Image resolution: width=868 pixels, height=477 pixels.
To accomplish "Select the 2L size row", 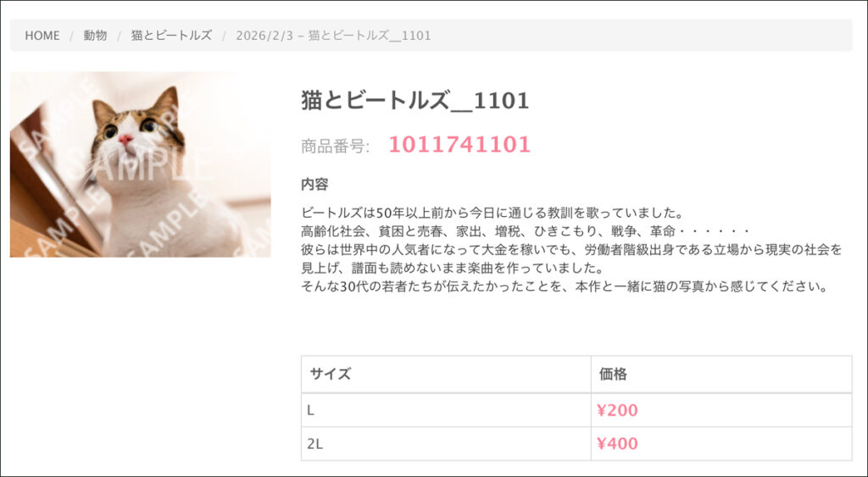I will coord(576,443).
